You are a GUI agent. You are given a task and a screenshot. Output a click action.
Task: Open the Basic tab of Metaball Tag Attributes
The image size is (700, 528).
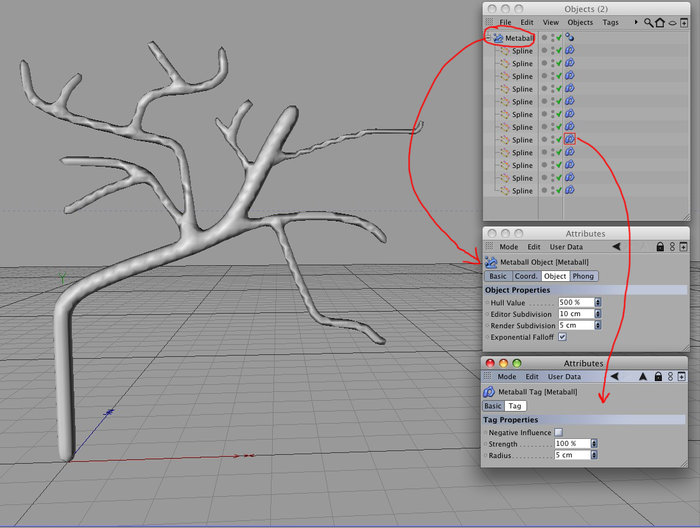(x=493, y=406)
